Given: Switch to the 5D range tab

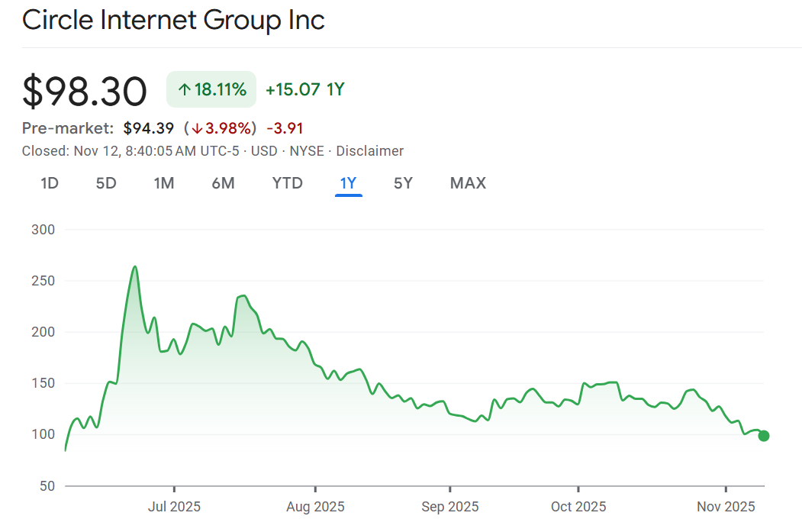Looking at the screenshot, I should (x=106, y=183).
